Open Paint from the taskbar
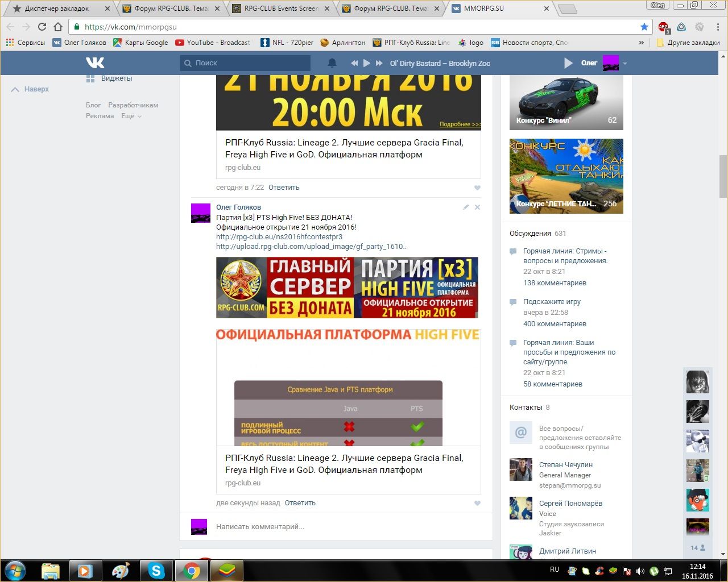The width and height of the screenshot is (728, 582). click(x=121, y=571)
